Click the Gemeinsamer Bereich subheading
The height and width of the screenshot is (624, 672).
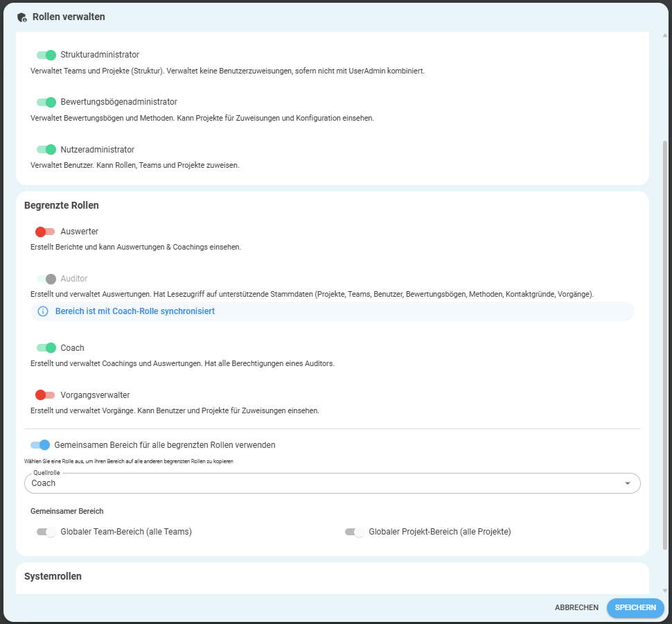[x=67, y=511]
